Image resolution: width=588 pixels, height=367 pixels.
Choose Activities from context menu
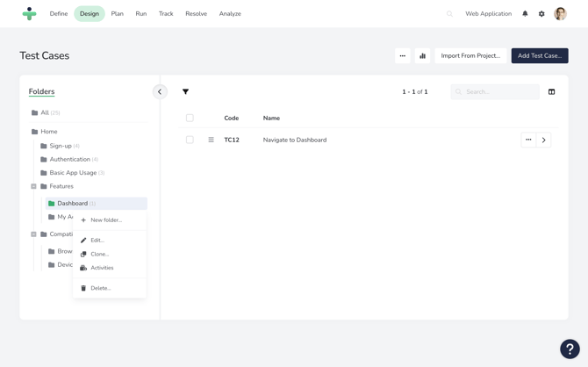(110, 268)
